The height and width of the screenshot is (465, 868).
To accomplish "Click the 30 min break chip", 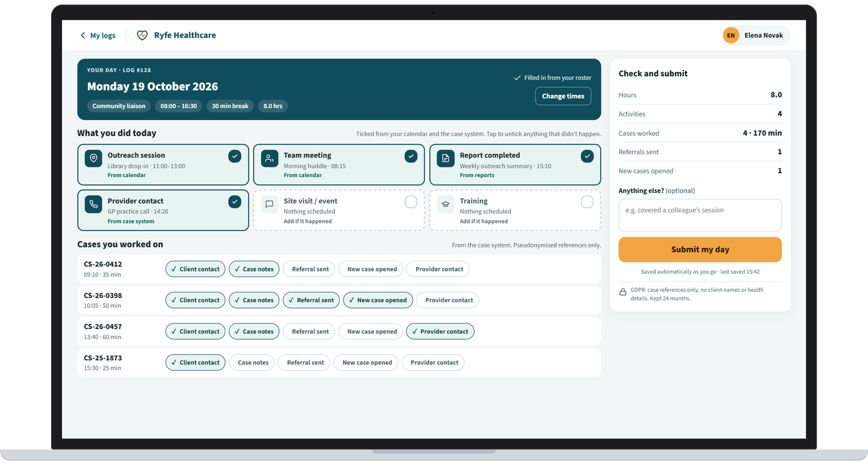I will point(230,106).
